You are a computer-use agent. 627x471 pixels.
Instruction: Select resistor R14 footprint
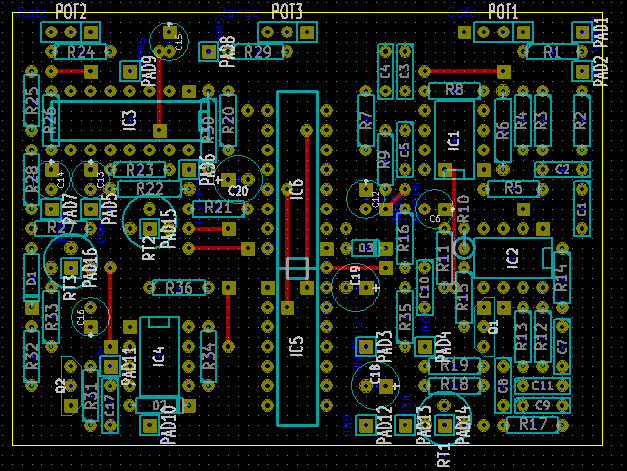coord(562,277)
